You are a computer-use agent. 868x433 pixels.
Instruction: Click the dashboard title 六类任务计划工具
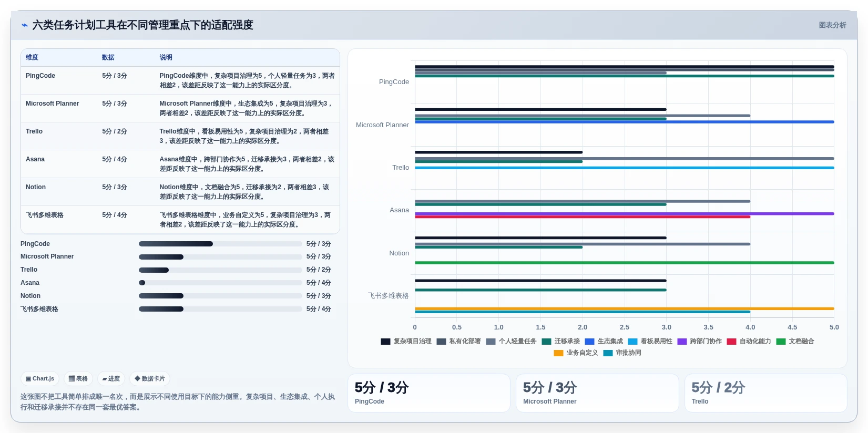142,25
